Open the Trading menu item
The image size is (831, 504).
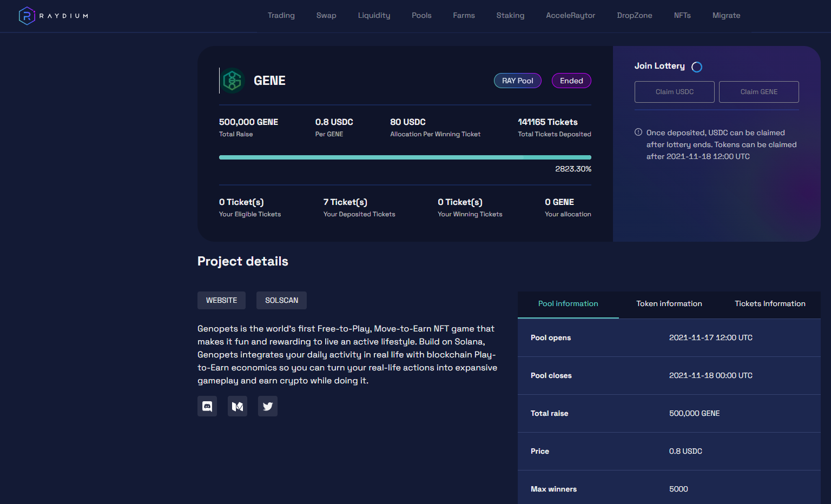pyautogui.click(x=281, y=15)
